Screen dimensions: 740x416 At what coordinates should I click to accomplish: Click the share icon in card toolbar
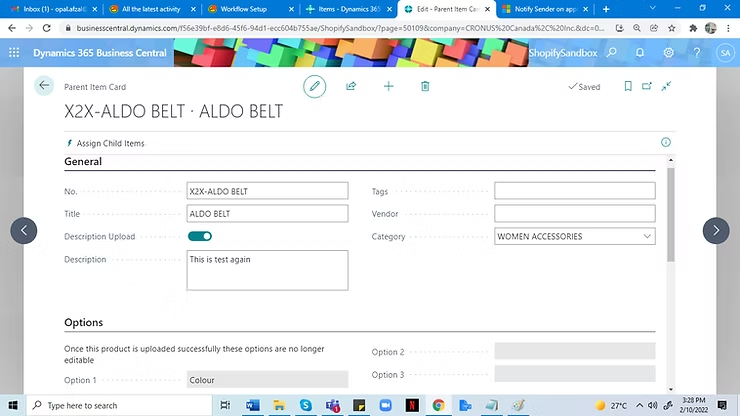tap(351, 87)
